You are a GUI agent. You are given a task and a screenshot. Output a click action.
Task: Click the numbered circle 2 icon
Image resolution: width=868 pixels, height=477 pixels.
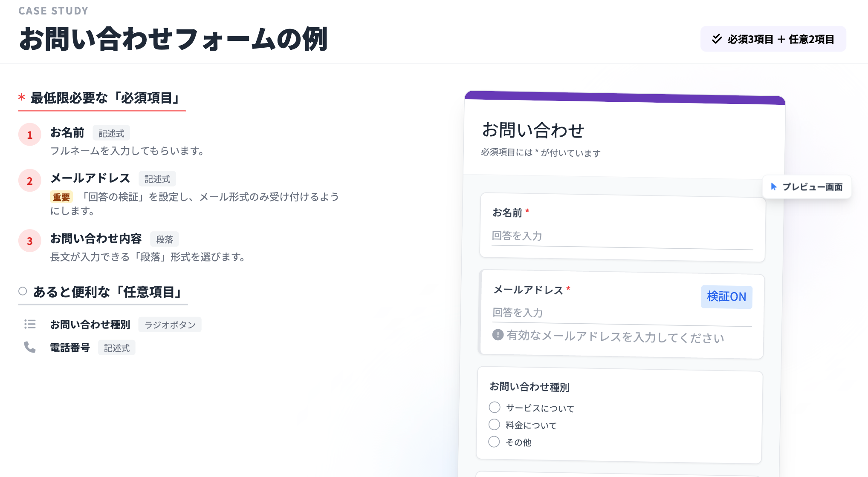click(x=30, y=181)
